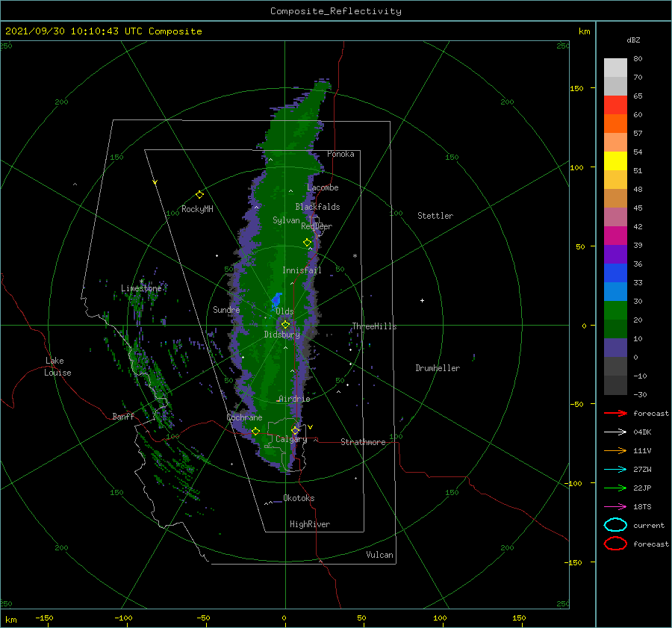
Task: Click the yellow radar-center diamond near Didsbury
Action: pos(285,325)
